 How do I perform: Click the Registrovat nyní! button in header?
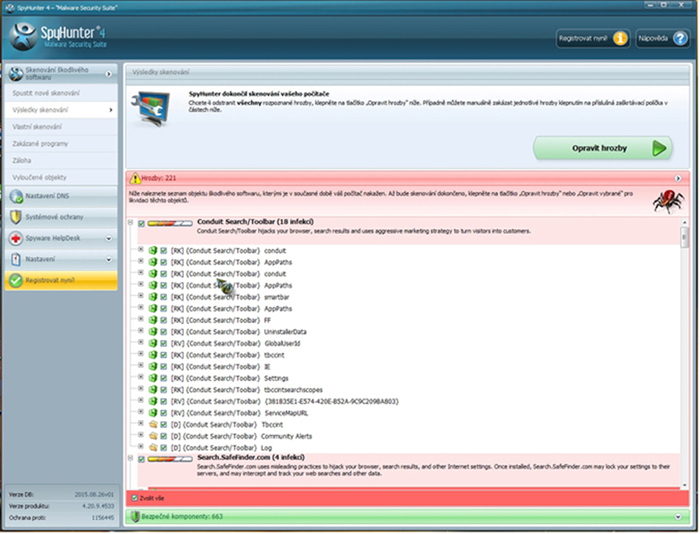[x=592, y=39]
